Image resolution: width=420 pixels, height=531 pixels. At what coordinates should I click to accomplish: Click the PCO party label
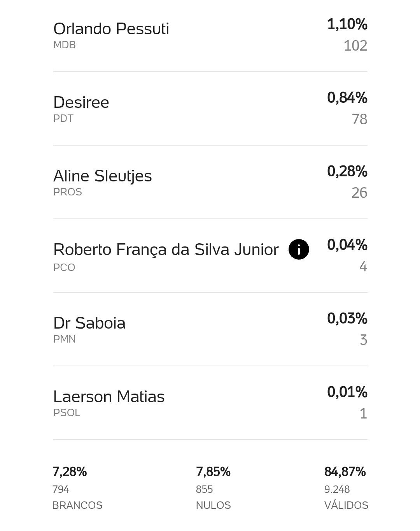point(64,267)
